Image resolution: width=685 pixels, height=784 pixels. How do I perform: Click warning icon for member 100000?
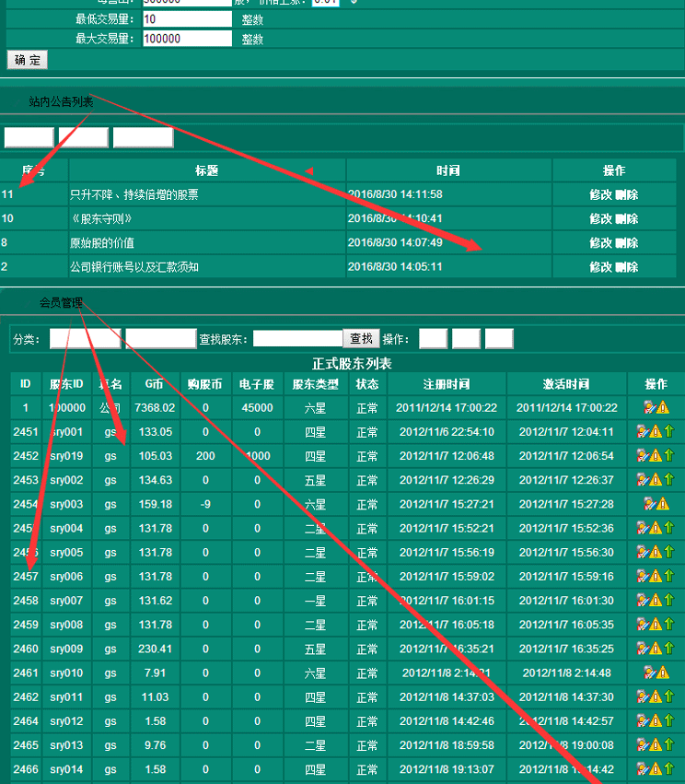(663, 407)
